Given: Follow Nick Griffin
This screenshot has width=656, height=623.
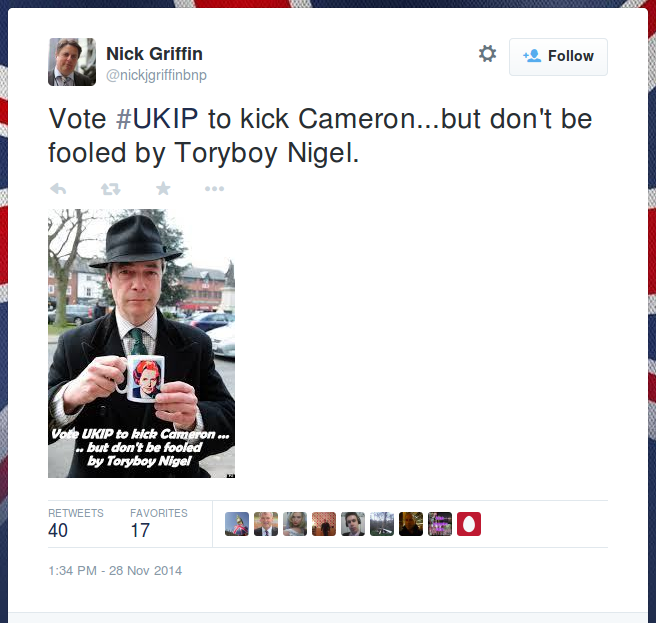Looking at the screenshot, I should point(558,56).
